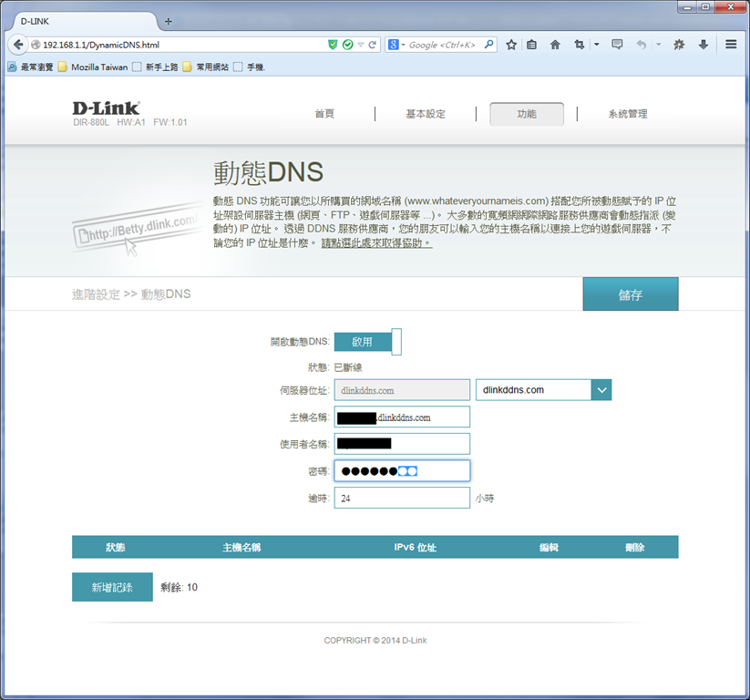
Task: Expand the undo arrow dropdown
Action: 658,45
